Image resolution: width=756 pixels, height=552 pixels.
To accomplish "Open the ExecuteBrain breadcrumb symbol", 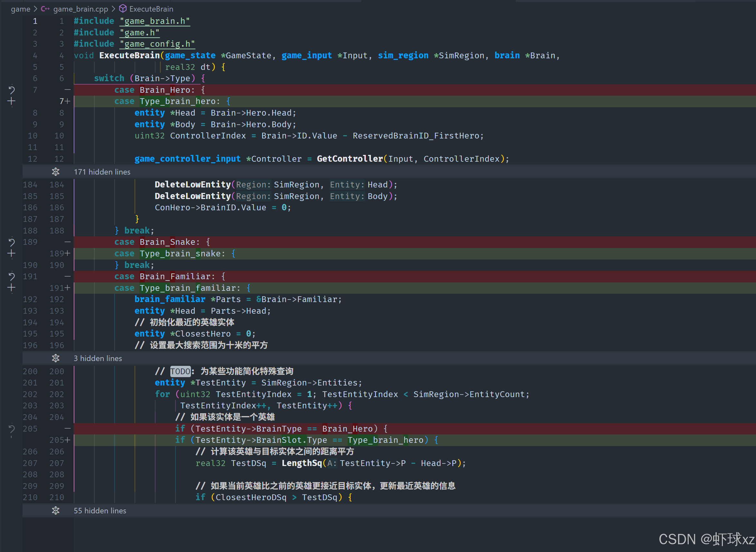I will (151, 9).
